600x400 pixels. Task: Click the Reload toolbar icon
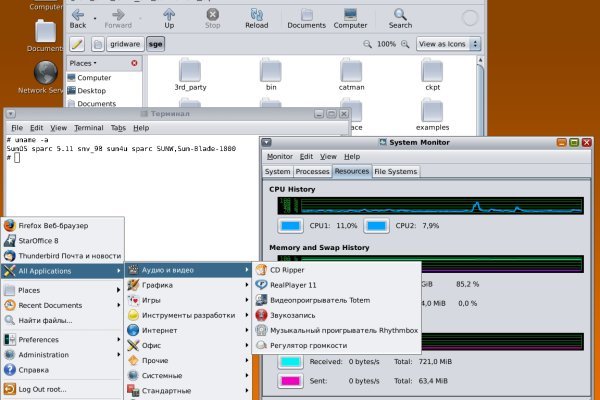pos(256,17)
